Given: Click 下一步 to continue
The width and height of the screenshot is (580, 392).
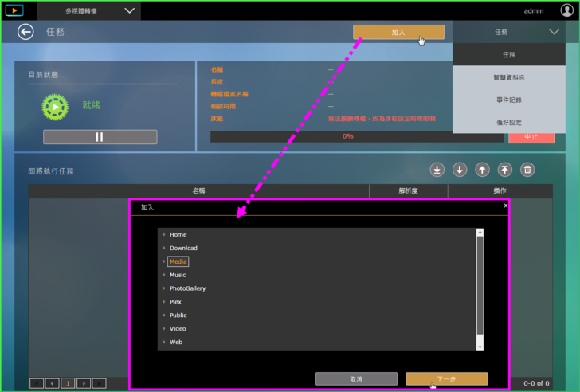Looking at the screenshot, I should tap(446, 379).
